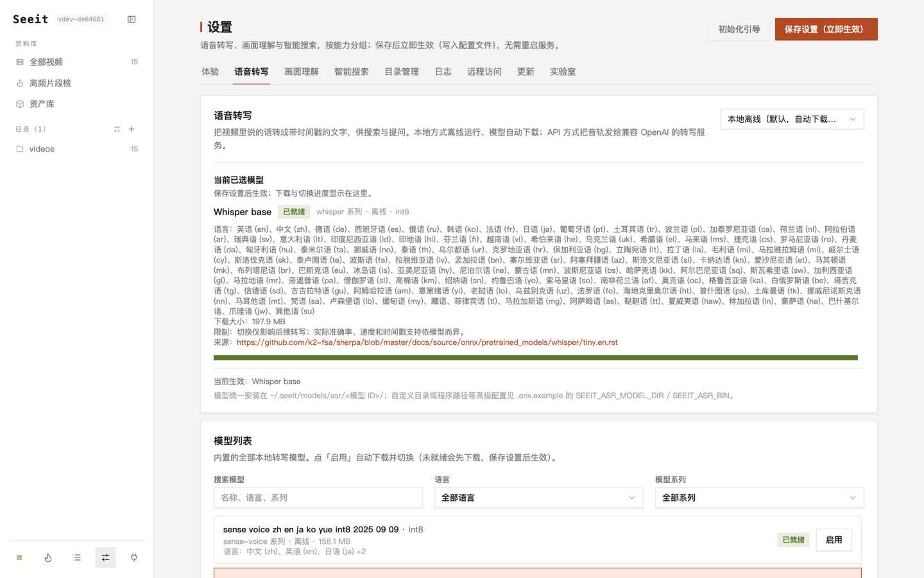Click the sense voice zh en ja ko yue model name
Screen dimensions: 924x578
pyautogui.click(x=311, y=530)
